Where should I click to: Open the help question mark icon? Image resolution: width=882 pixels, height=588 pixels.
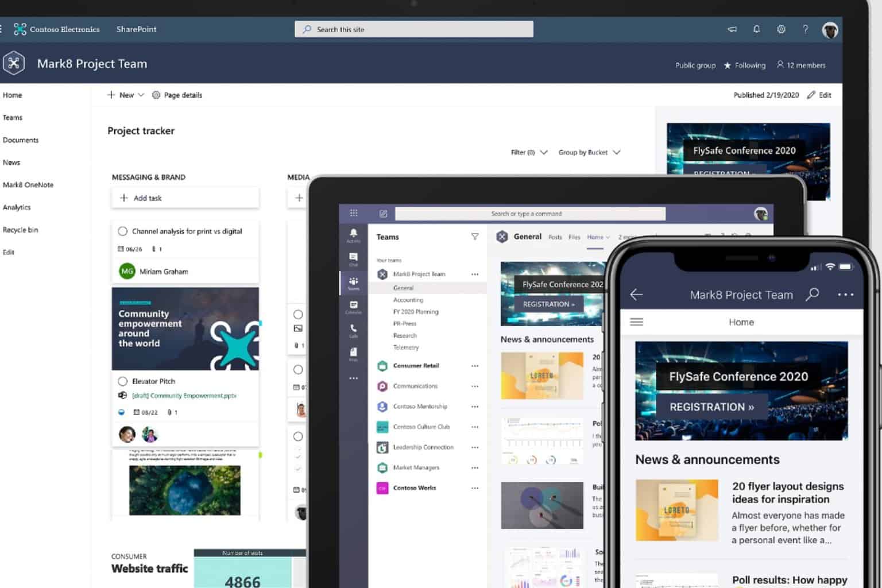point(805,29)
